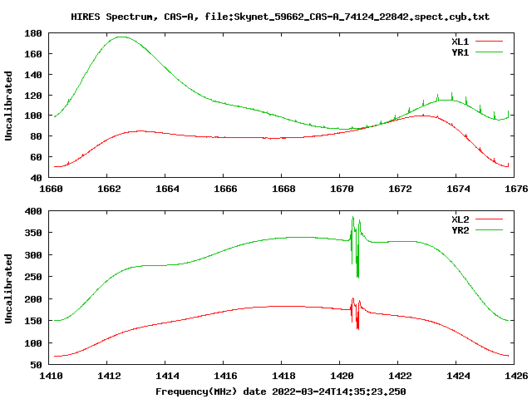Click the green line sample beside YR1

[x=489, y=52]
